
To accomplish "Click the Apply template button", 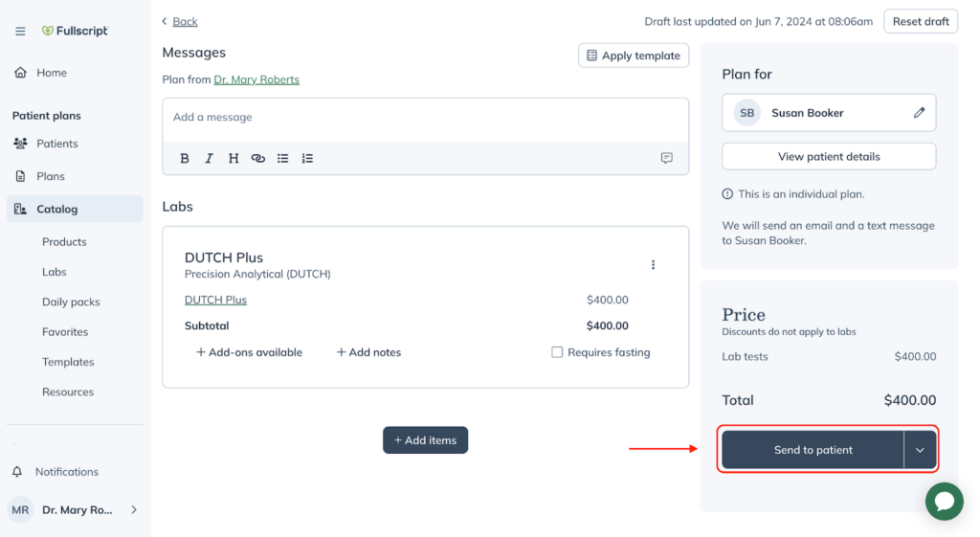I will [x=634, y=56].
